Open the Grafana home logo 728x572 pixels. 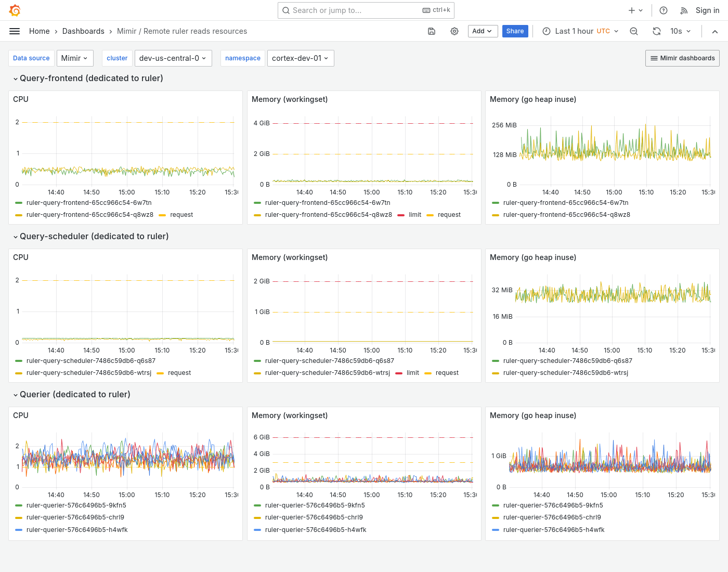click(15, 10)
